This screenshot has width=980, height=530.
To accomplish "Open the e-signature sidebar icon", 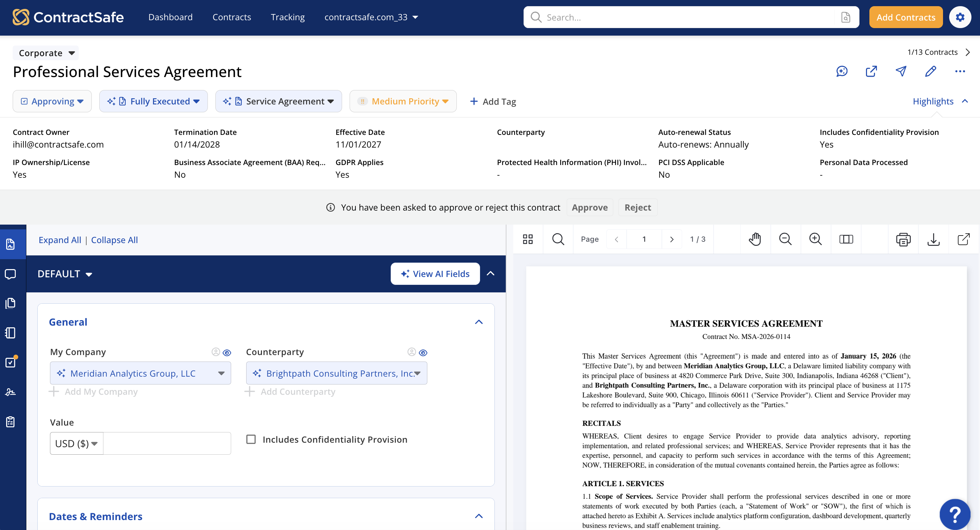I will [x=11, y=392].
